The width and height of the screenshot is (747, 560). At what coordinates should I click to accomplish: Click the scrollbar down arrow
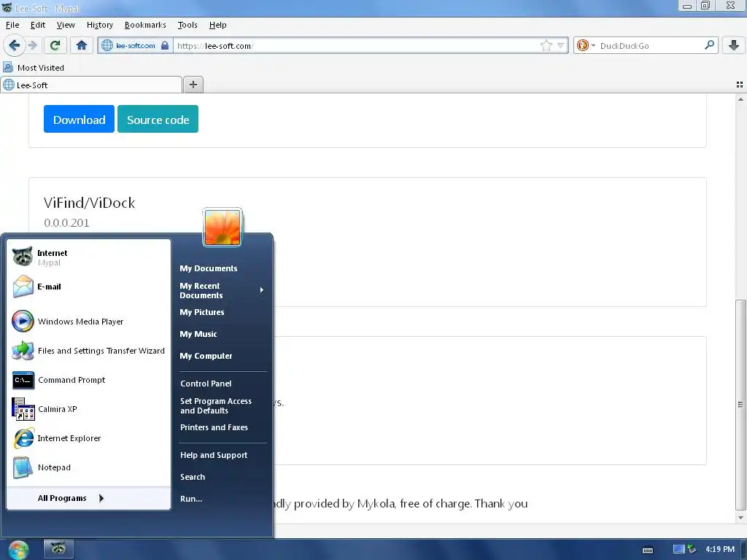pos(740,518)
